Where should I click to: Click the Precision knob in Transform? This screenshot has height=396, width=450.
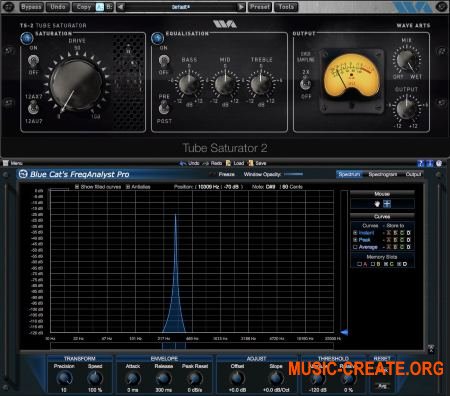click(64, 378)
